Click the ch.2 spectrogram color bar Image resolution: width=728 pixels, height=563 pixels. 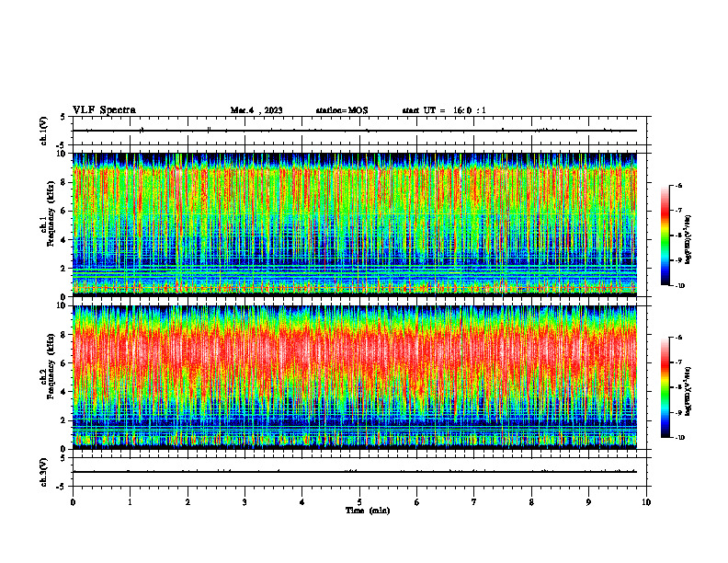click(665, 387)
